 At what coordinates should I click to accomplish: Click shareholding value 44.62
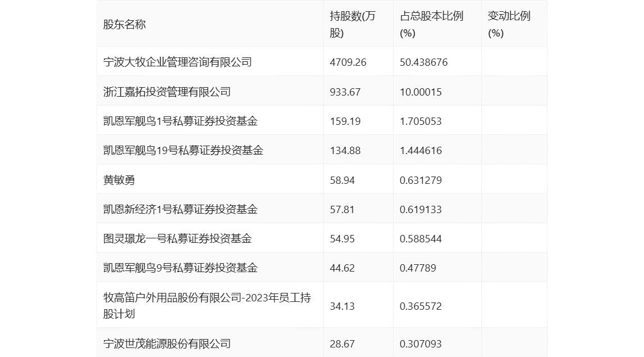pyautogui.click(x=342, y=268)
